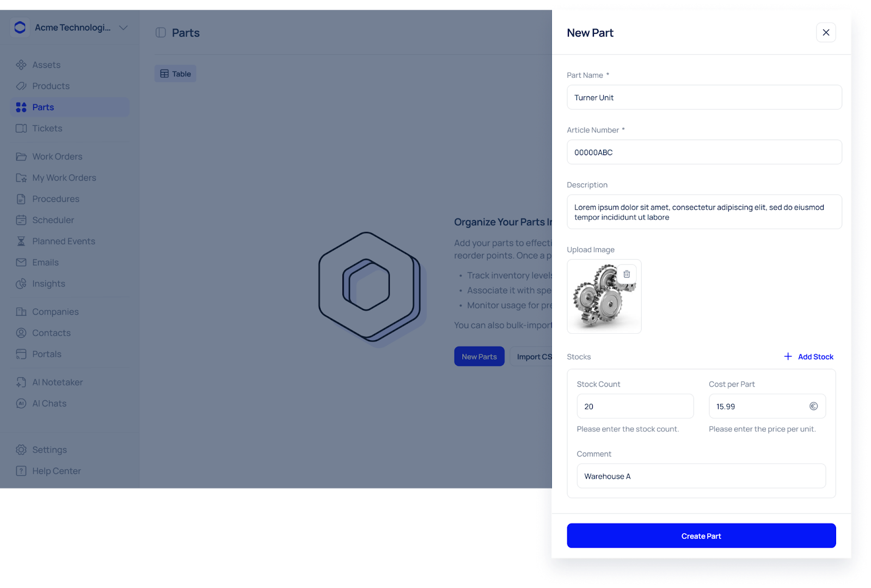Click the euro currency icon in Cost per Part
The height and width of the screenshot is (588, 871).
813,406
